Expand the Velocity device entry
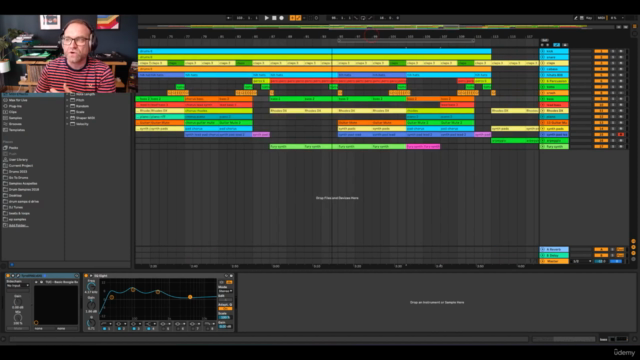The image size is (640, 360). pyautogui.click(x=68, y=124)
